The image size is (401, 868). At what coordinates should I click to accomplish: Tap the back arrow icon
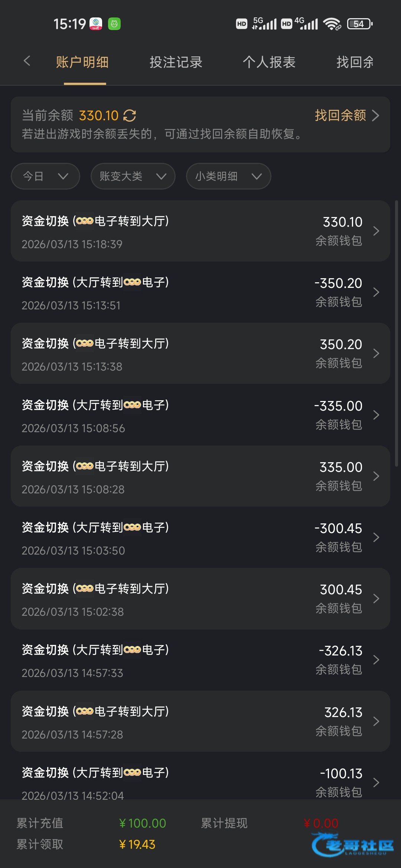(27, 61)
